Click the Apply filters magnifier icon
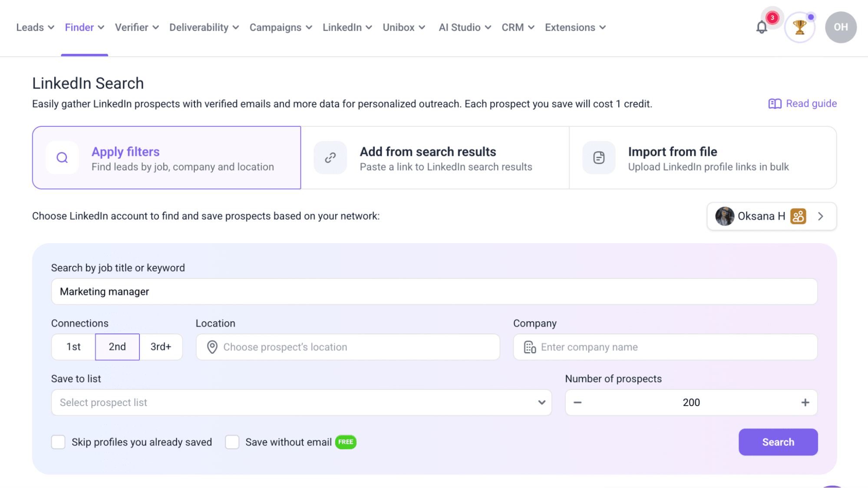Image resolution: width=868 pixels, height=488 pixels. click(62, 158)
